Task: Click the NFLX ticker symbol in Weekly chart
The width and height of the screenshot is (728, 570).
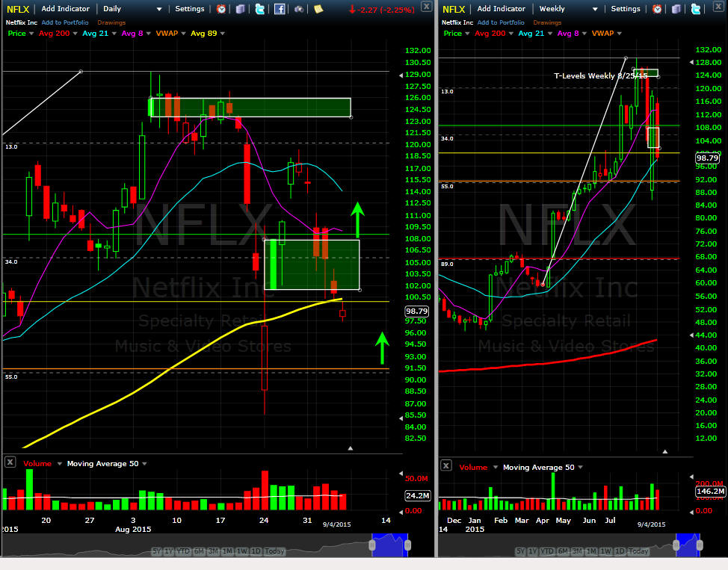Action: (x=454, y=9)
